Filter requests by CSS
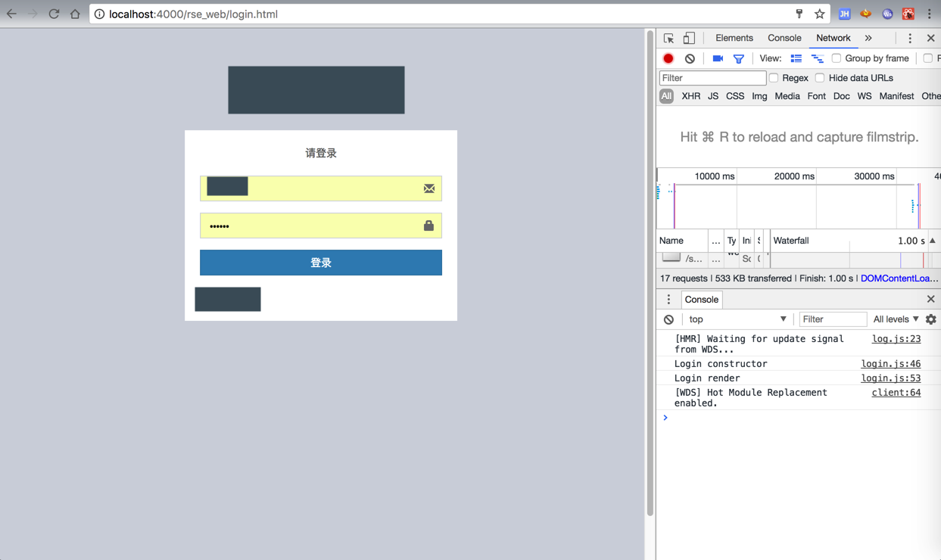This screenshot has width=941, height=560. tap(735, 96)
